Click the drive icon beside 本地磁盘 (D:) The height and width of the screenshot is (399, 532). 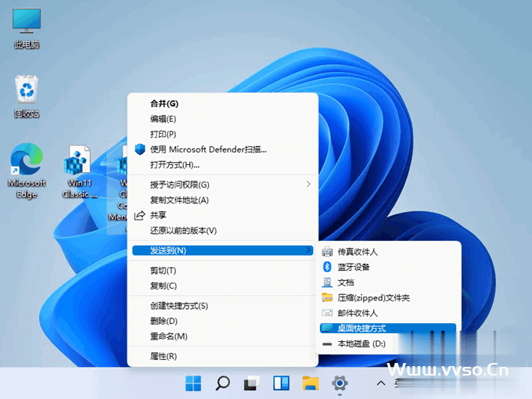point(327,344)
